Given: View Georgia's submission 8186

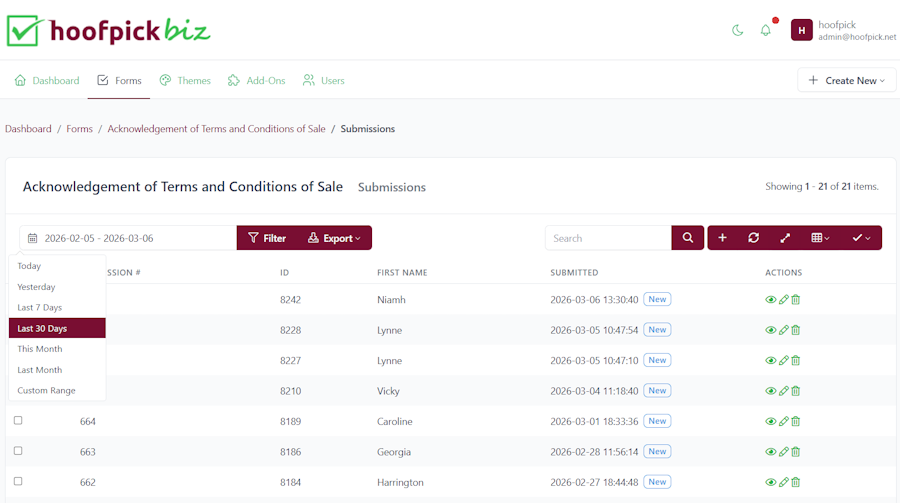Looking at the screenshot, I should (x=770, y=452).
